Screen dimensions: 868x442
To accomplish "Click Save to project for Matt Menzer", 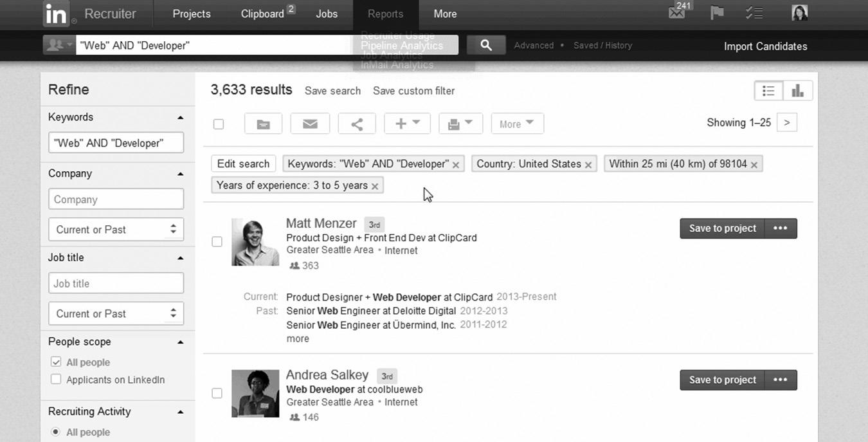I will pyautogui.click(x=722, y=228).
